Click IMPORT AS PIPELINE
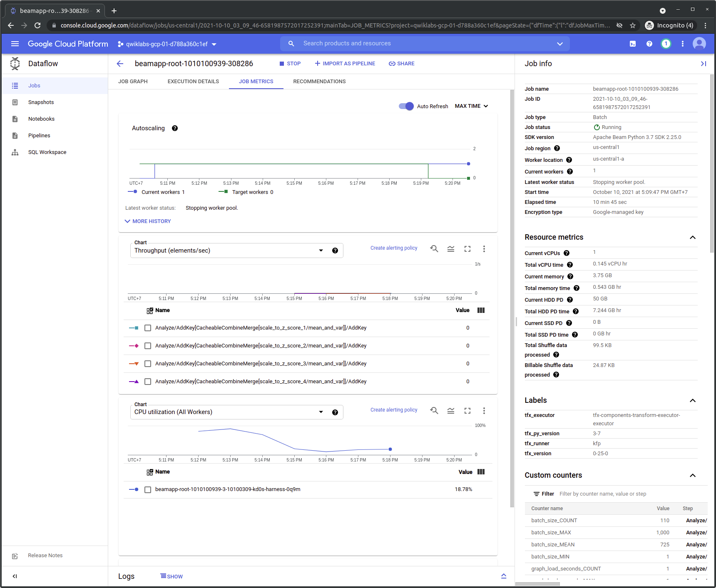This screenshot has height=588, width=716. (345, 64)
